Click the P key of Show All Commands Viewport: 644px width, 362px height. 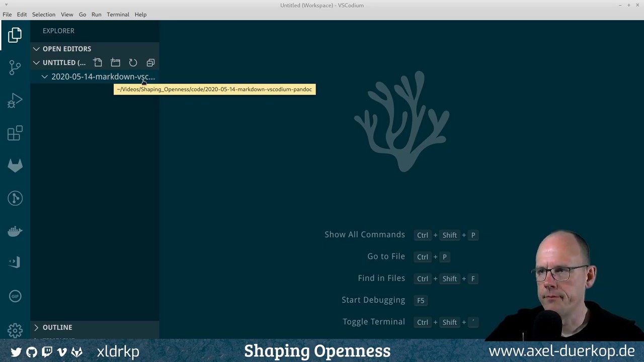[x=473, y=235]
